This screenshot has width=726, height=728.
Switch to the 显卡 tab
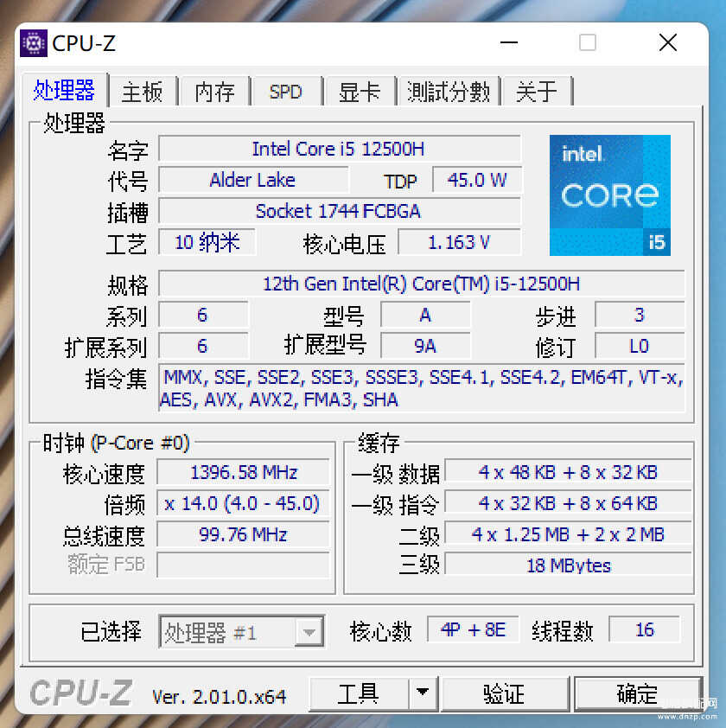[x=360, y=92]
